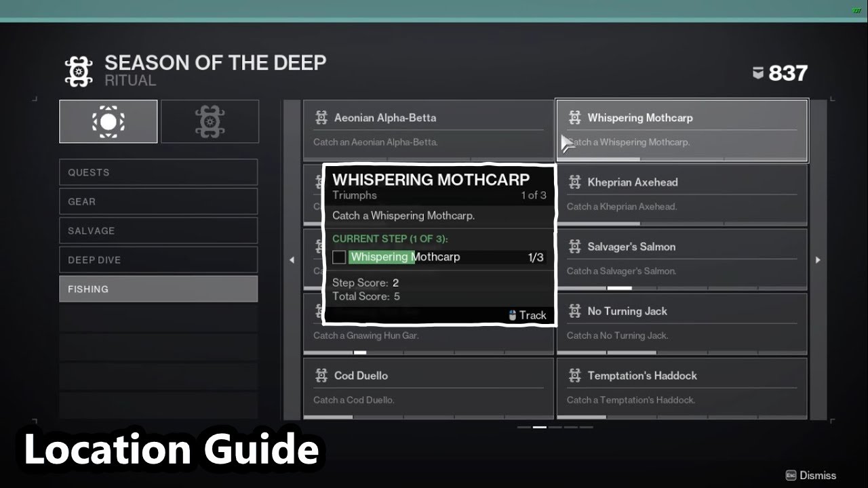
Task: Click the highlighted page indicator dot
Action: 540,427
